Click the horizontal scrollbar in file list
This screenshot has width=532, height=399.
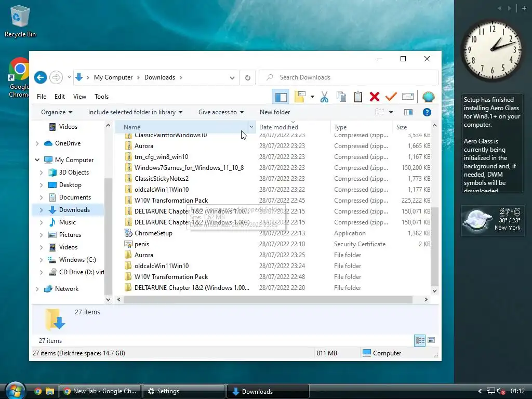point(268,300)
